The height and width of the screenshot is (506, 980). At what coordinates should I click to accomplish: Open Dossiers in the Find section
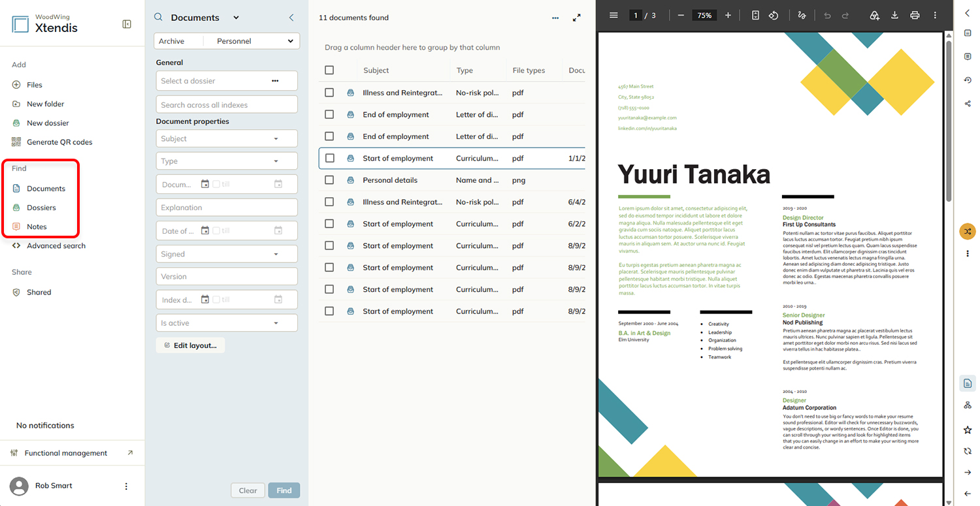[x=41, y=208]
